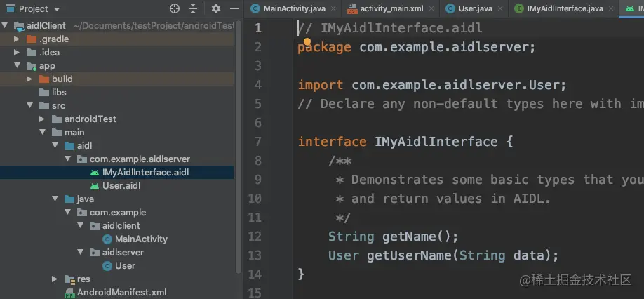Collapse the src folder
644x299 pixels.
coord(29,105)
